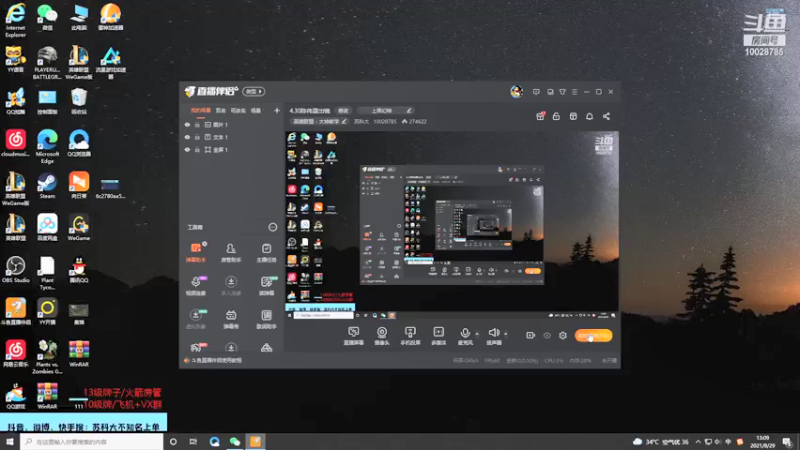Open the menu (three lines) icon in title bar
Image resolution: width=800 pixels, height=450 pixels.
click(574, 92)
